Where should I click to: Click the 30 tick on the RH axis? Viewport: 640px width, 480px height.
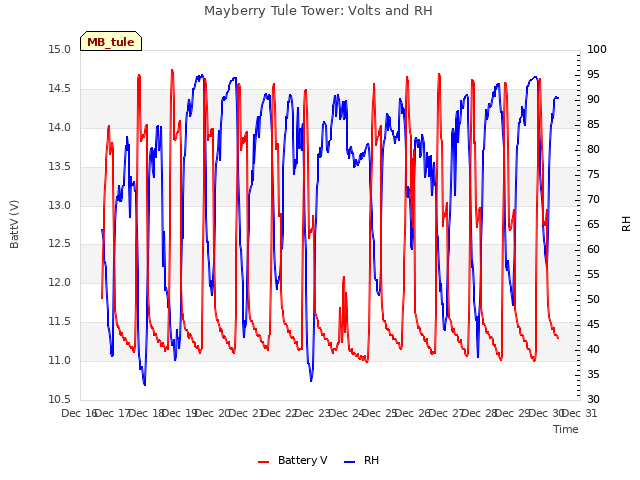(x=593, y=399)
